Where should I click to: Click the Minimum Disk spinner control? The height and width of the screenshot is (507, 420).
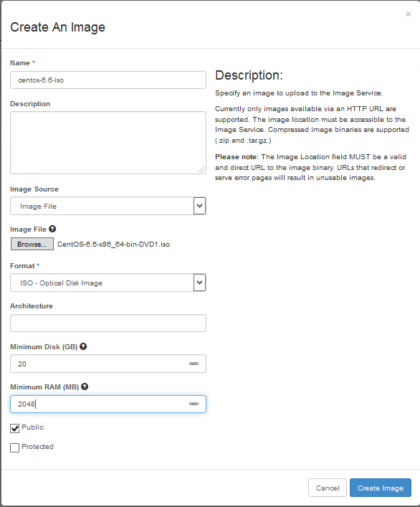click(x=194, y=364)
